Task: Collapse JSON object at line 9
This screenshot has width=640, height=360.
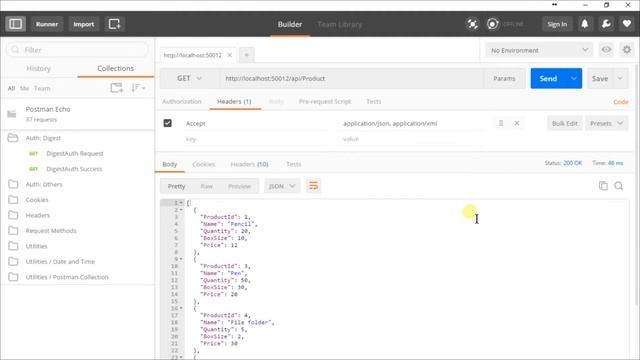Action: click(181, 259)
